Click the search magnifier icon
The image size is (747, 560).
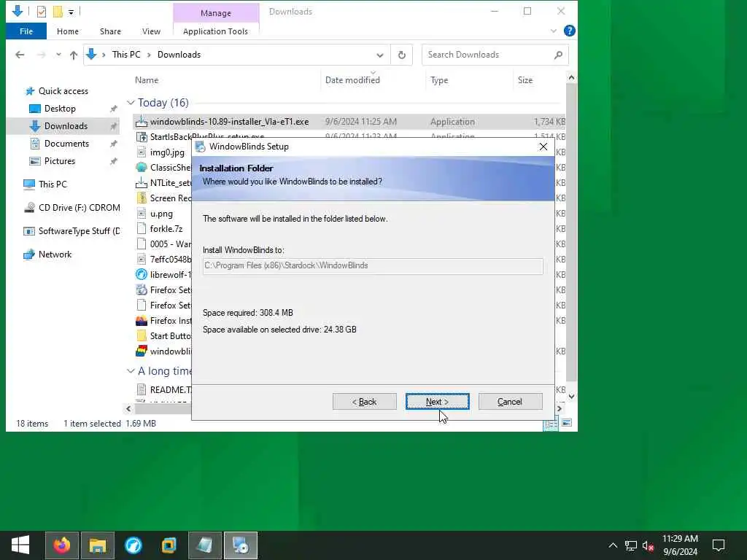[x=558, y=55]
